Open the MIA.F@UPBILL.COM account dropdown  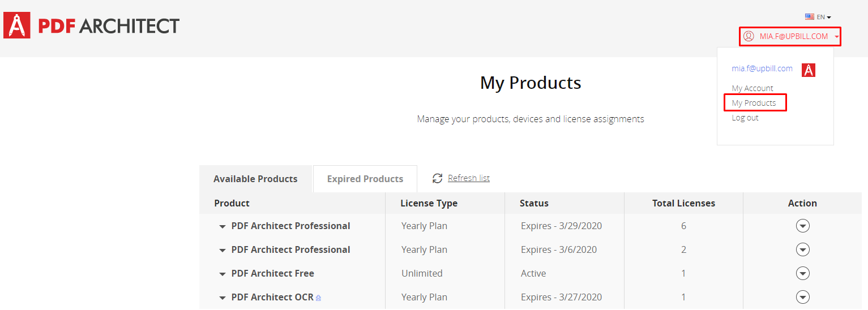[790, 36]
